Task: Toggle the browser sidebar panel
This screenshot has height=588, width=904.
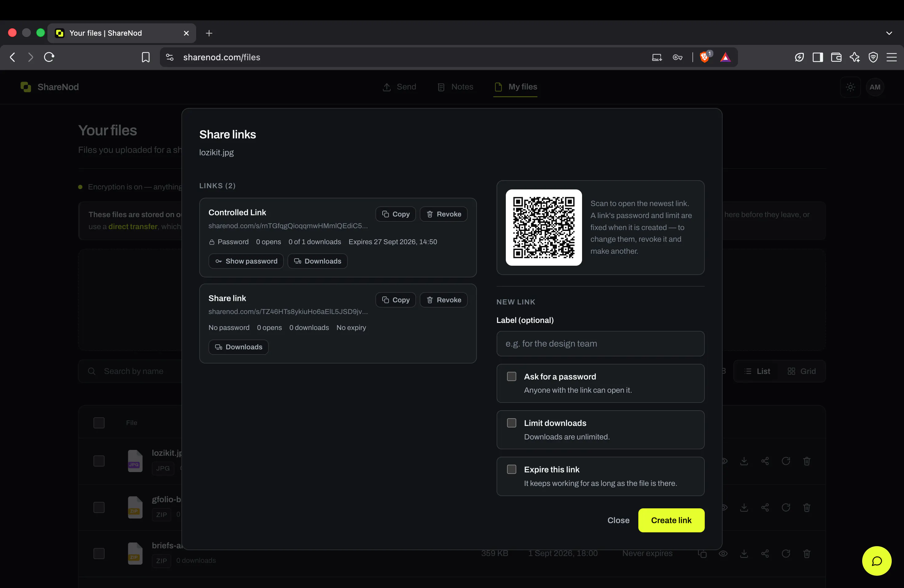Action: [817, 57]
